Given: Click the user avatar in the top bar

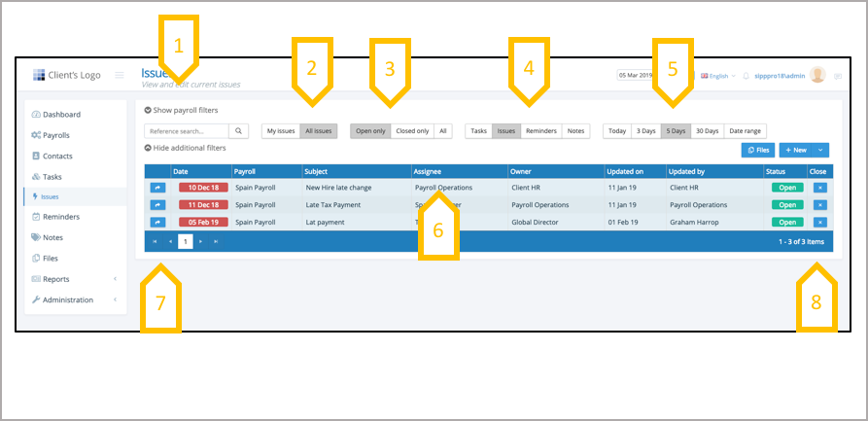Looking at the screenshot, I should click(x=817, y=75).
